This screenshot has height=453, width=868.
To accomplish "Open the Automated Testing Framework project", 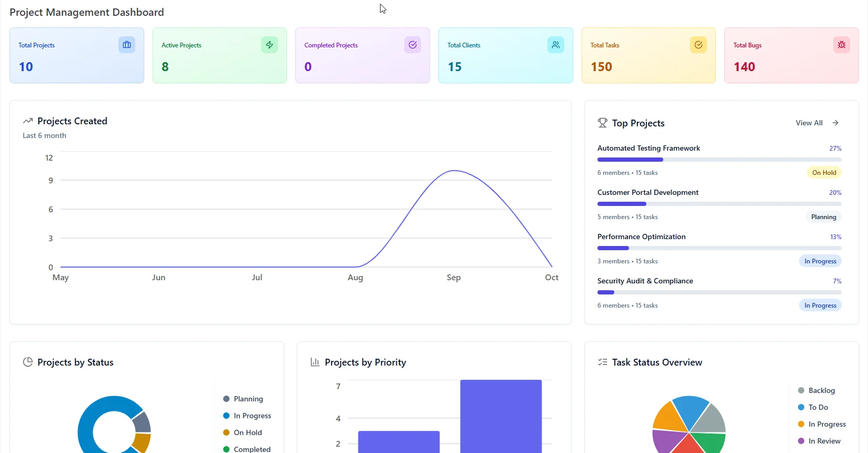I will [x=648, y=148].
